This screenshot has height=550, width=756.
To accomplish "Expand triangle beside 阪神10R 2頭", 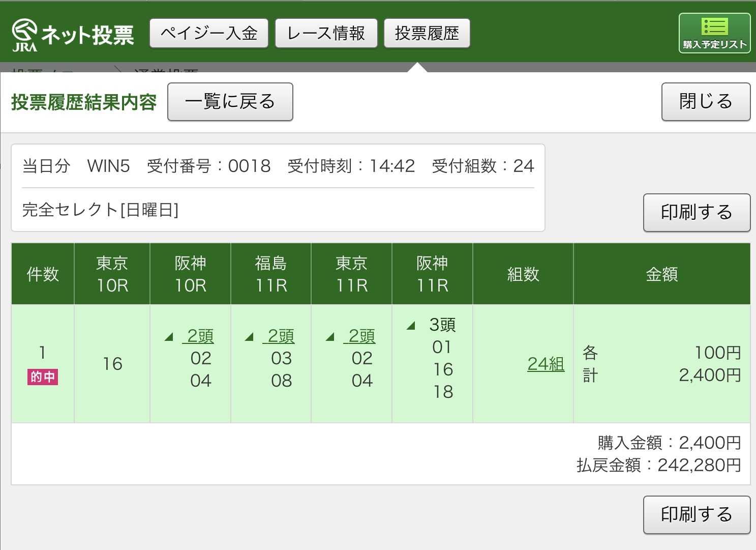I will point(169,337).
